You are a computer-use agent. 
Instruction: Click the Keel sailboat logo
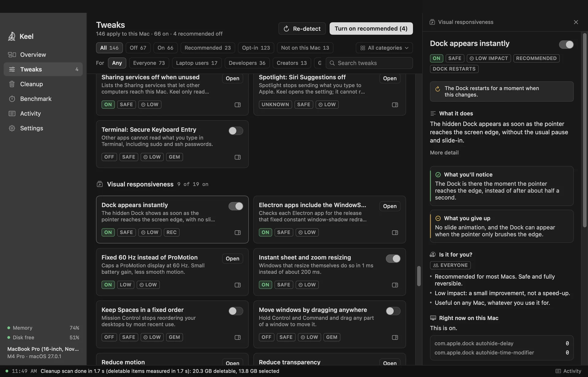[12, 36]
